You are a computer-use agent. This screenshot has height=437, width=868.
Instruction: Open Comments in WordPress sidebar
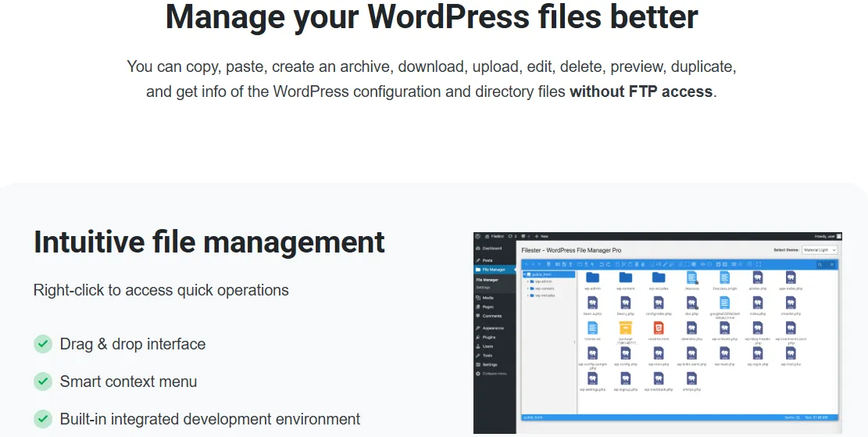point(489,316)
